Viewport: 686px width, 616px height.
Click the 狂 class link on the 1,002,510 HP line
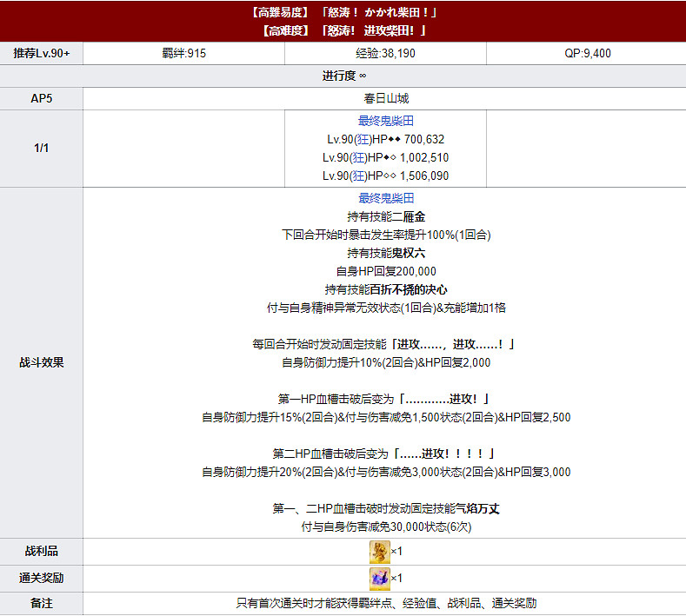pyautogui.click(x=358, y=157)
